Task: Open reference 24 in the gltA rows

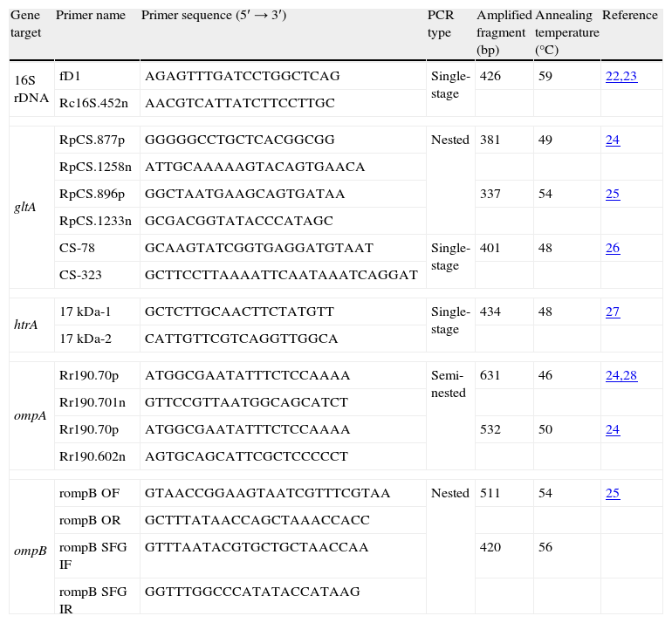Action: pos(612,140)
